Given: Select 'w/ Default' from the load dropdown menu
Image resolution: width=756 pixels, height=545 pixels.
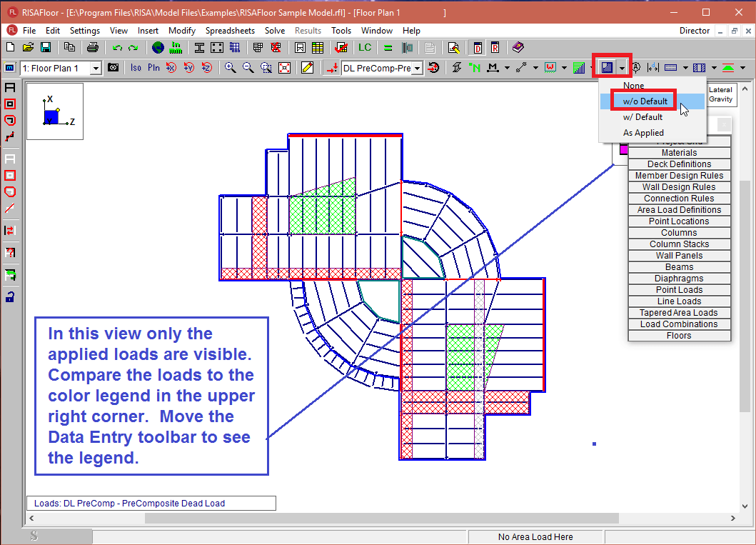Looking at the screenshot, I should (642, 117).
